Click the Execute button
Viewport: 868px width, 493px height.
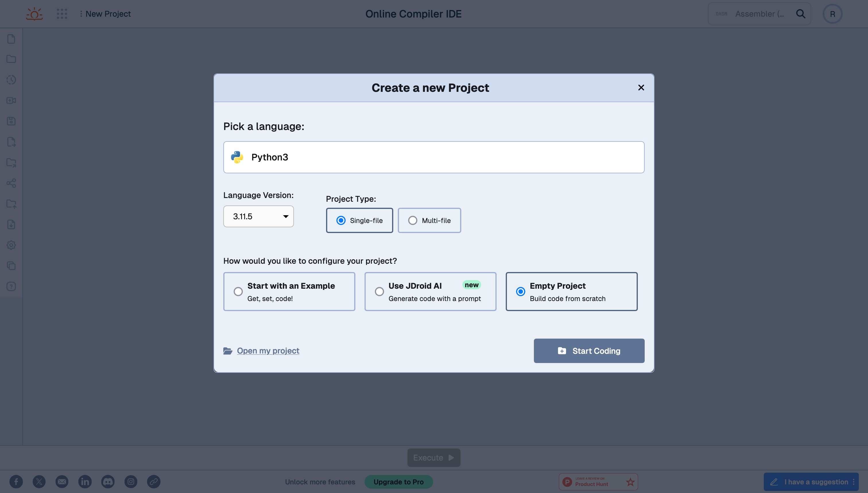pos(434,458)
